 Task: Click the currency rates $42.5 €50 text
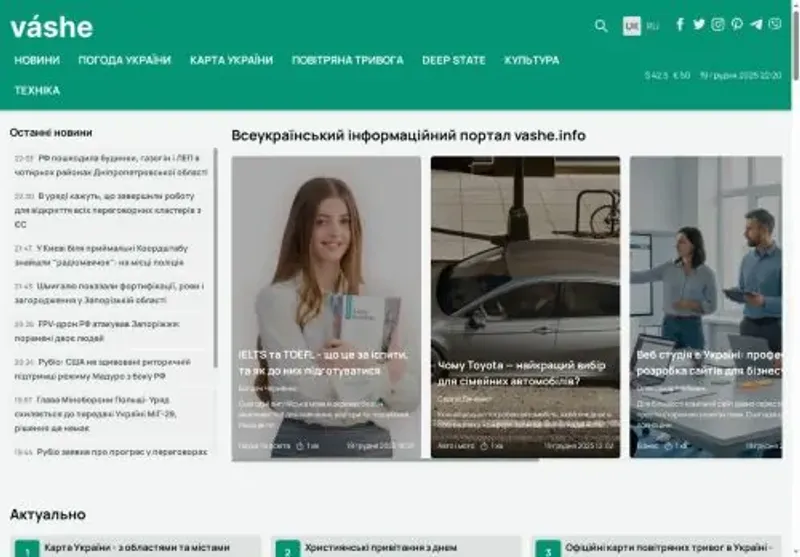point(667,75)
